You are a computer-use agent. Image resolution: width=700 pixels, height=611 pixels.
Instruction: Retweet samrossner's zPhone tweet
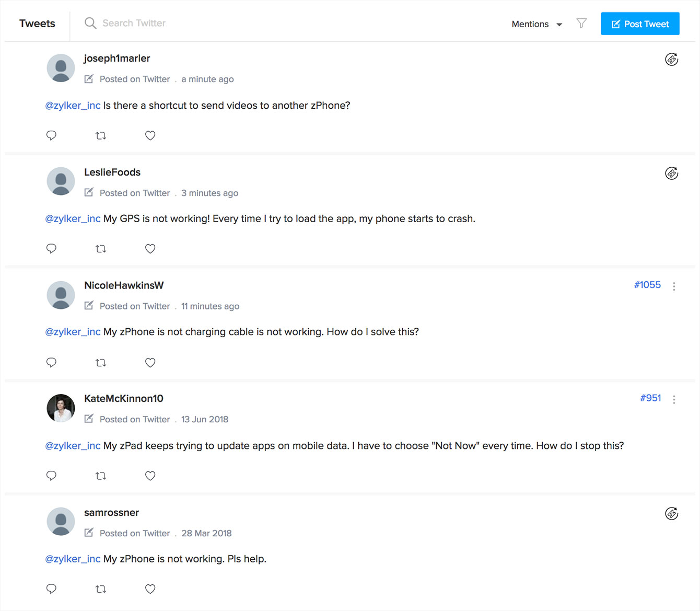(101, 589)
